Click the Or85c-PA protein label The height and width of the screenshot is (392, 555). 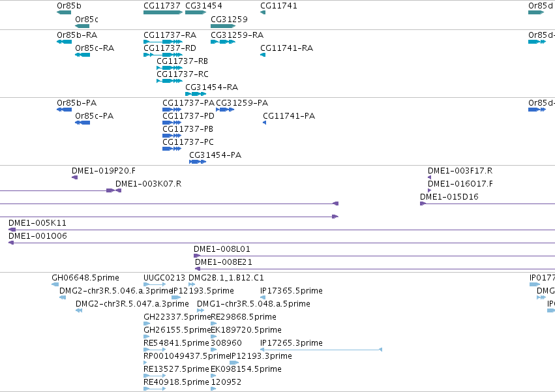point(95,116)
